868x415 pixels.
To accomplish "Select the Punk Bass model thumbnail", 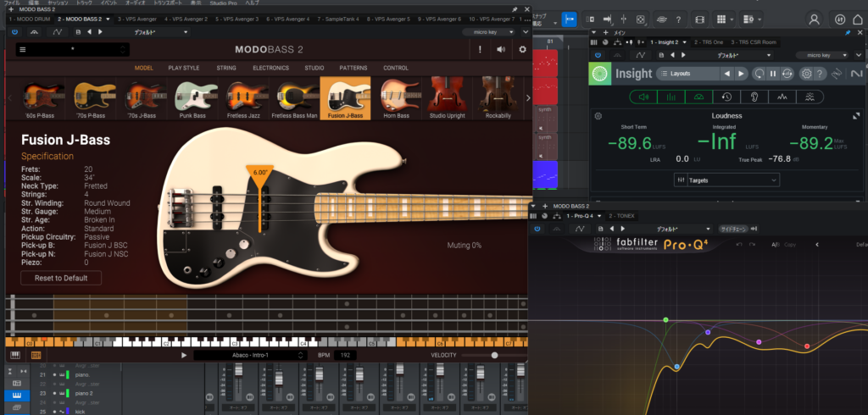I will [192, 98].
